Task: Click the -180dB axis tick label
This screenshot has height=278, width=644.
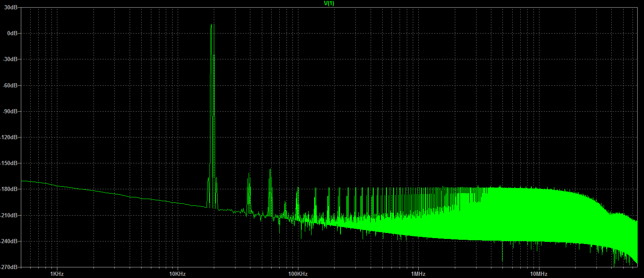Action: 9,189
